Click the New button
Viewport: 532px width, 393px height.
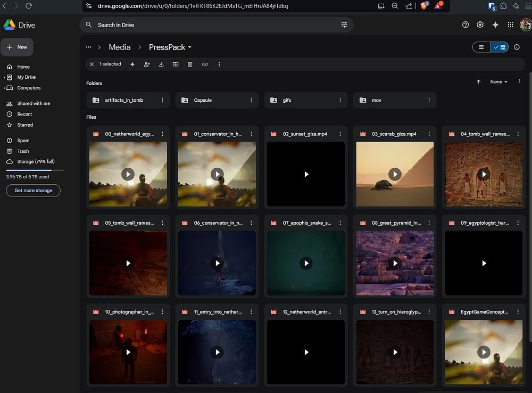[17, 47]
